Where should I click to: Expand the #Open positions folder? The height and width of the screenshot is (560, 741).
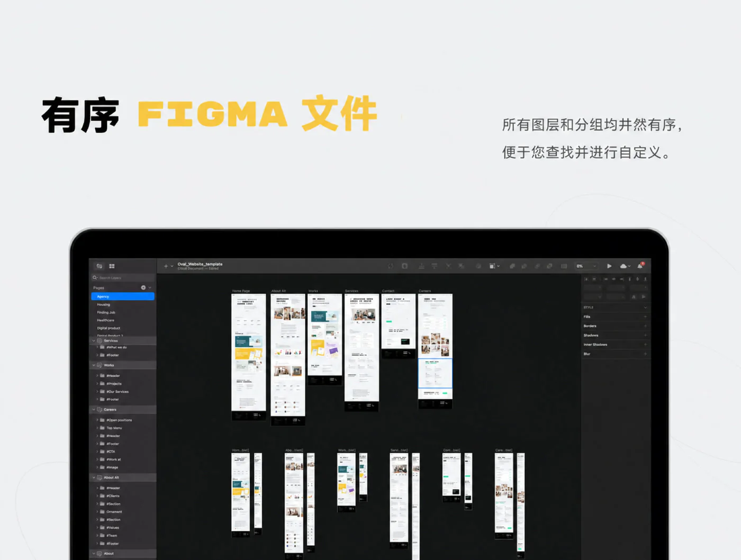pyautogui.click(x=97, y=420)
